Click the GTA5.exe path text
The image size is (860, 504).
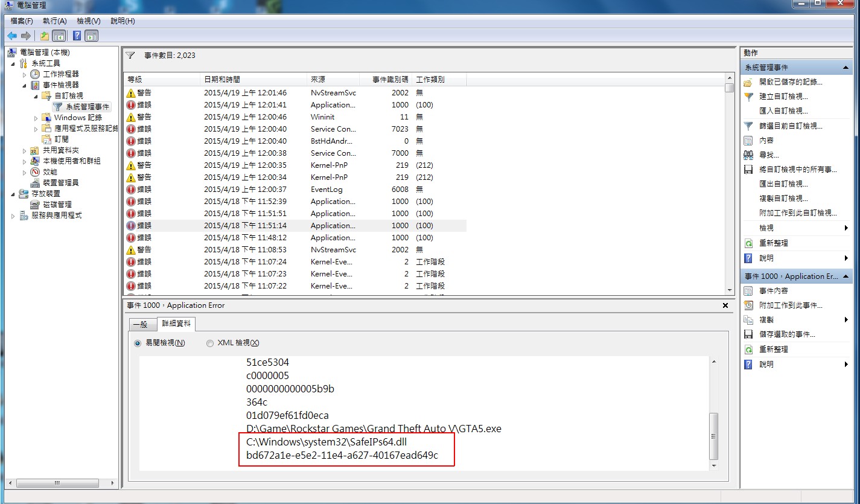tap(374, 429)
